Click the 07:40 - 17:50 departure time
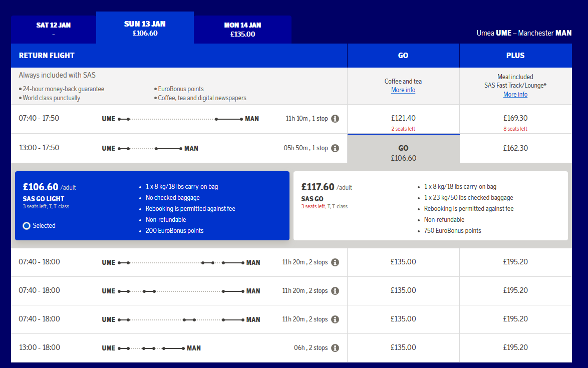Screen dimensions: 588x368 [39, 118]
